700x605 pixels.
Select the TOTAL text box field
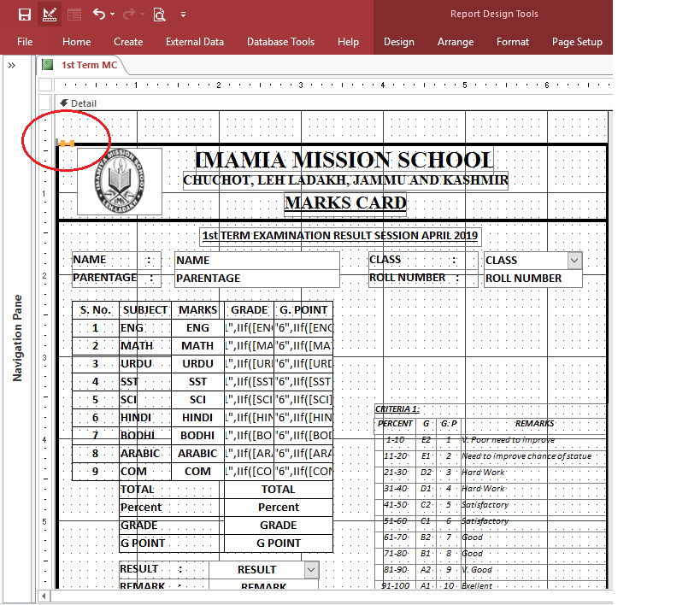[278, 490]
